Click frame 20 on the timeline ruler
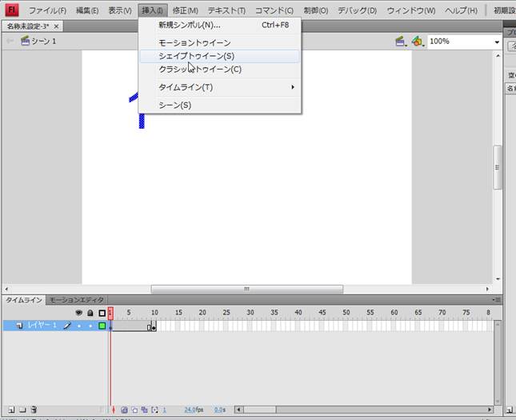Image resolution: width=516 pixels, height=420 pixels. coord(202,313)
